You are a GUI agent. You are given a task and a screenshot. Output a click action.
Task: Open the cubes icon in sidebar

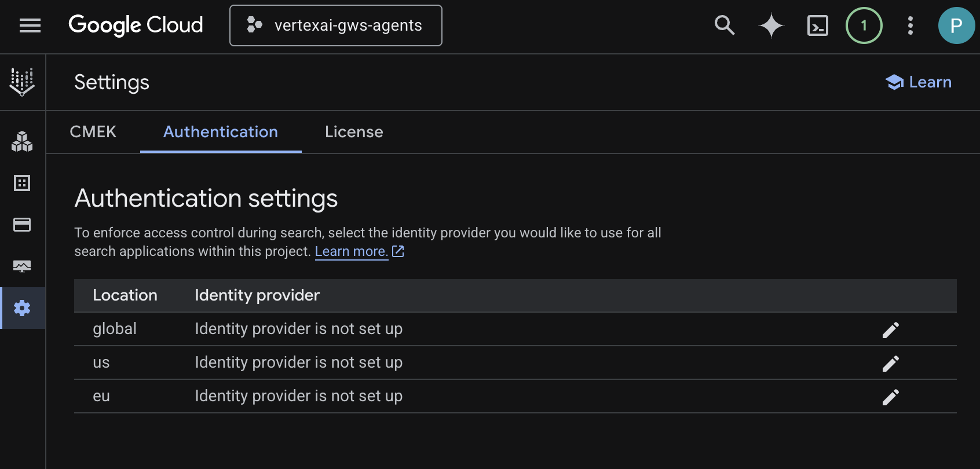(22, 141)
